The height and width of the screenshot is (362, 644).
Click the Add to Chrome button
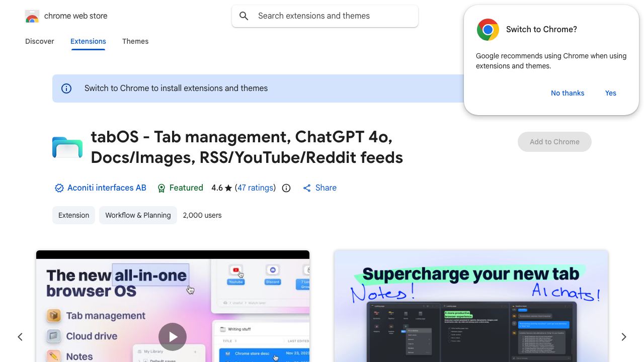[x=554, y=142]
